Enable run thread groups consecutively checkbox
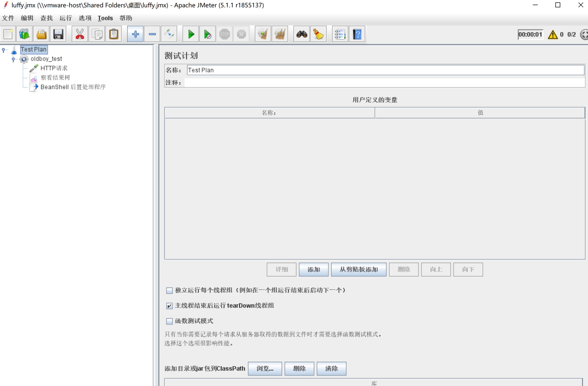The width and height of the screenshot is (588, 386). [x=169, y=290]
